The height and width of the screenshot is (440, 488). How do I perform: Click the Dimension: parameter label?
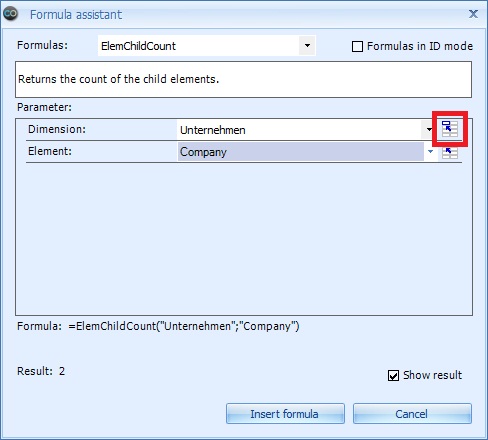click(x=57, y=129)
